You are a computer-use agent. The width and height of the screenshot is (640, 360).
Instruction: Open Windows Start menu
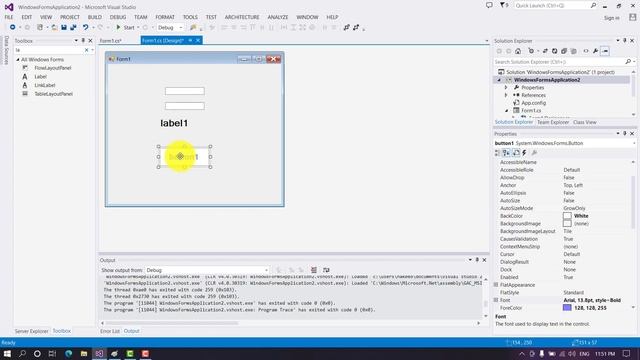7,353
